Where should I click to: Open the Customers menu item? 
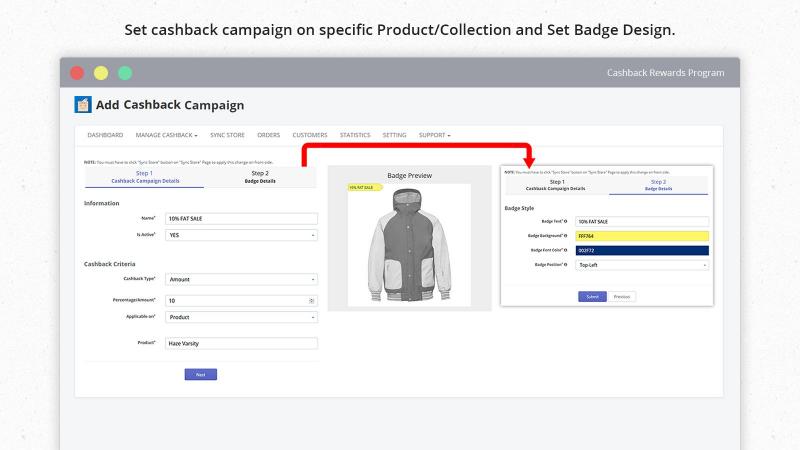point(310,135)
